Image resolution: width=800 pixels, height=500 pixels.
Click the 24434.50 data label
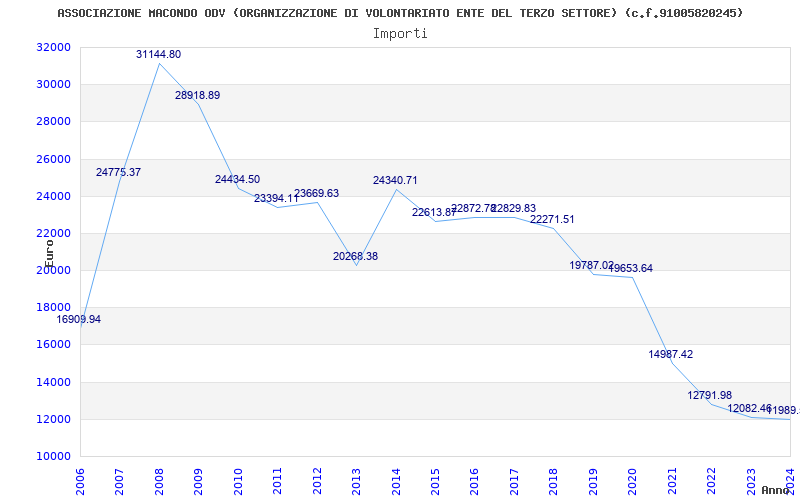(x=237, y=180)
